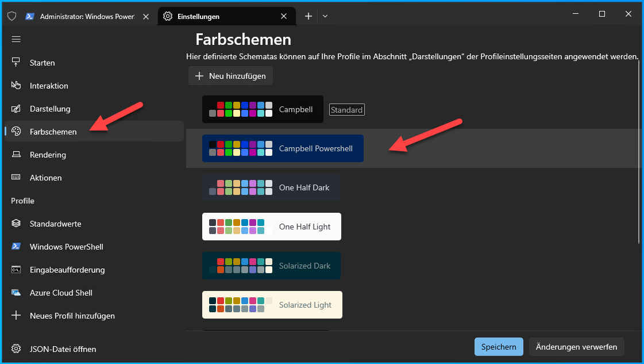Open the Aktionen settings page
The width and height of the screenshot is (644, 364).
(94, 178)
